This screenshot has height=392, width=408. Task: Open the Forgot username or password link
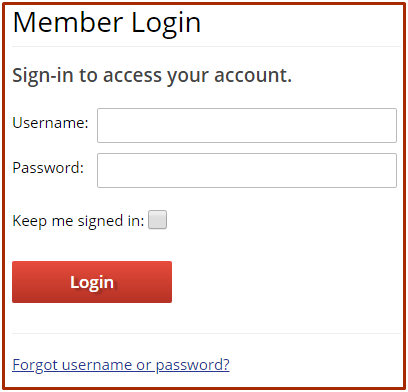121,365
